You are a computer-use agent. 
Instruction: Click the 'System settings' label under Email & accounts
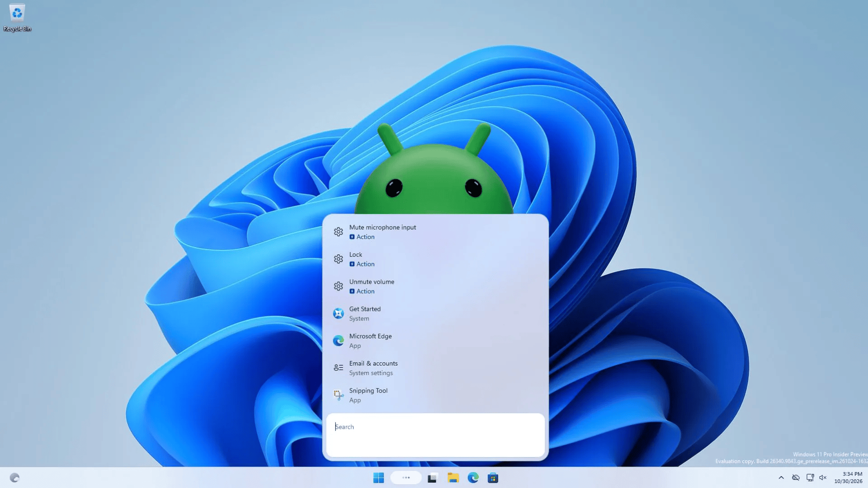coord(371,373)
